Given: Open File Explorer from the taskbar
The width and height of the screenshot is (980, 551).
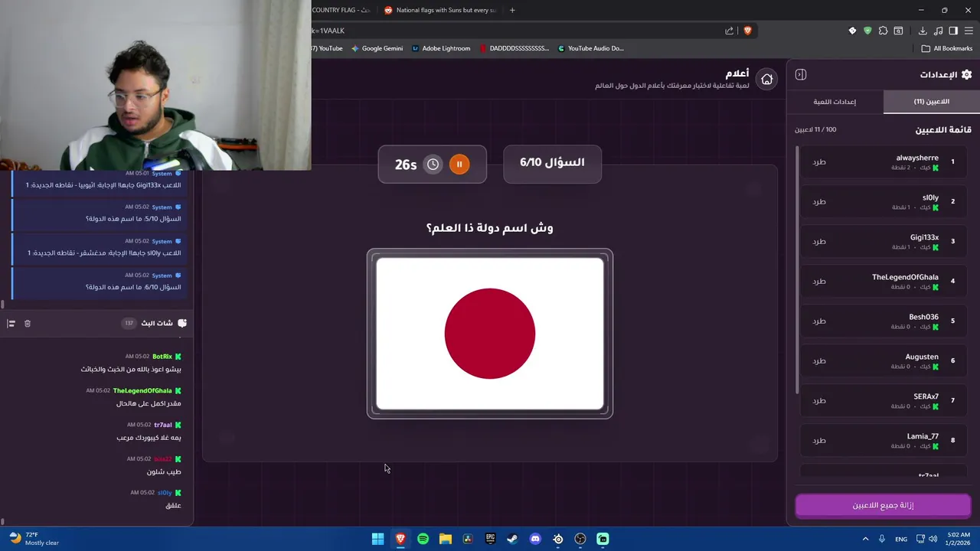Looking at the screenshot, I should coord(445,539).
